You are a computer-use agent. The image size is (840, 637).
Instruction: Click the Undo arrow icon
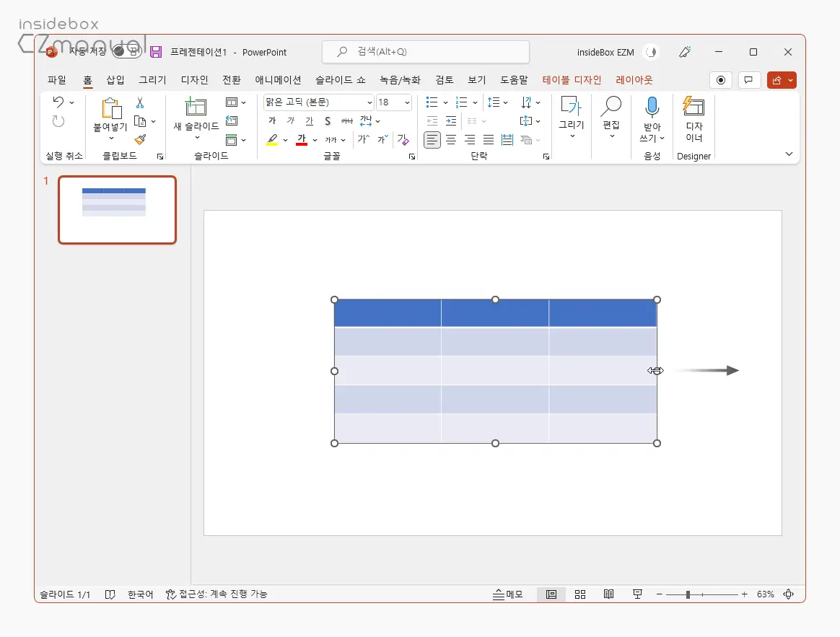pos(58,102)
